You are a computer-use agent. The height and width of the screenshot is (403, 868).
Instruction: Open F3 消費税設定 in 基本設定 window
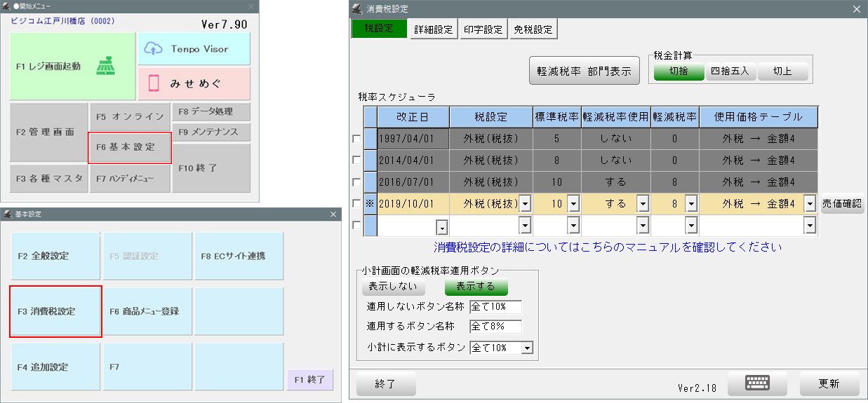[x=55, y=311]
